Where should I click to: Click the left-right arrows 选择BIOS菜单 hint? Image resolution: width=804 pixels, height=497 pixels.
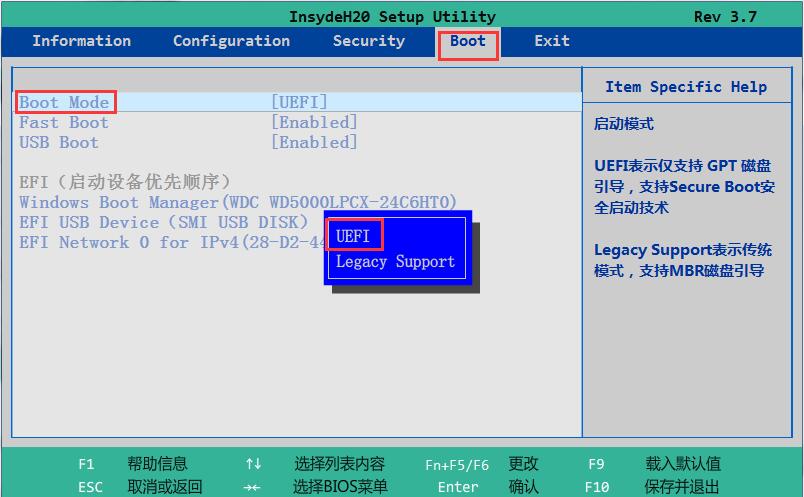315,486
